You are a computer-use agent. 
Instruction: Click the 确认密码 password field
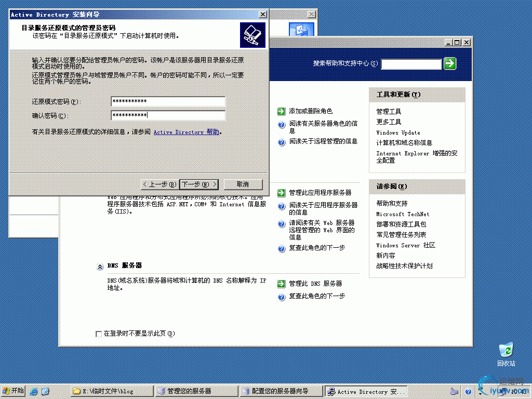click(168, 115)
